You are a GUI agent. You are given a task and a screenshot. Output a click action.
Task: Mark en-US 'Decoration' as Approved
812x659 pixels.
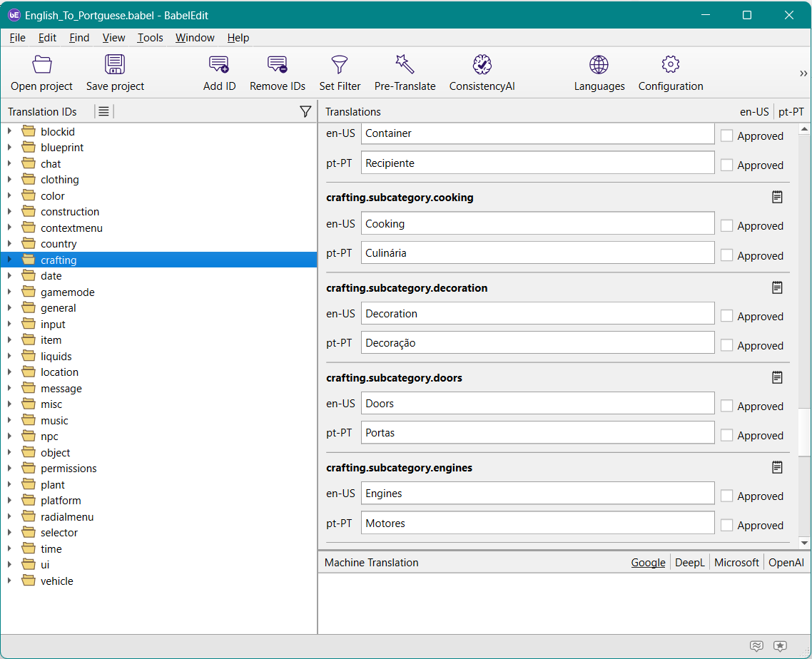tap(727, 316)
